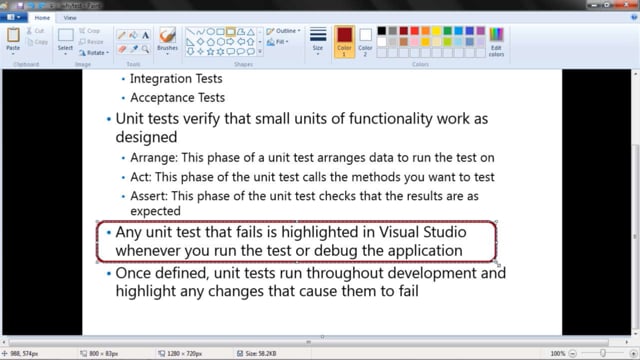Click the Copy button

(x=37, y=42)
